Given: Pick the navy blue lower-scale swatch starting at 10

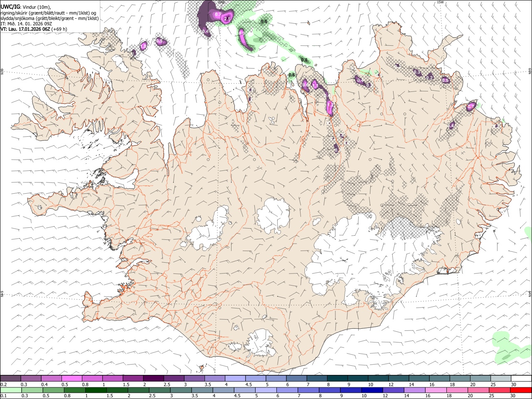Looking at the screenshot, I should tap(372, 390).
